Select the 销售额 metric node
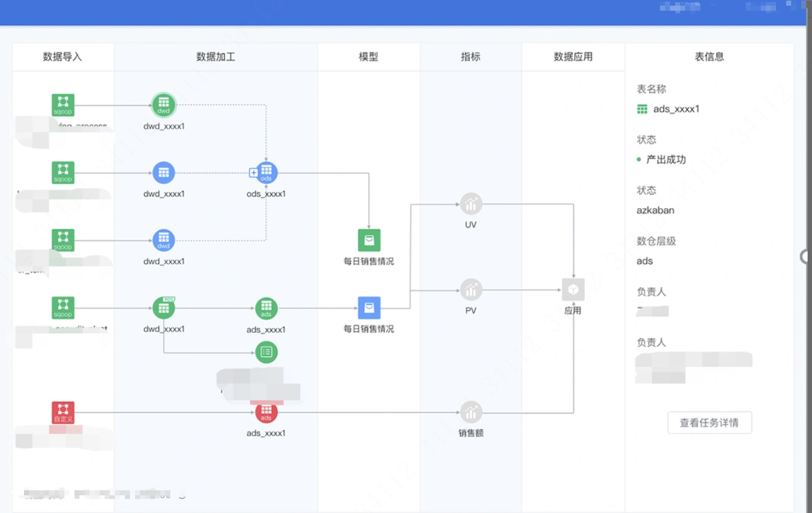The image size is (812, 513). pos(471,412)
